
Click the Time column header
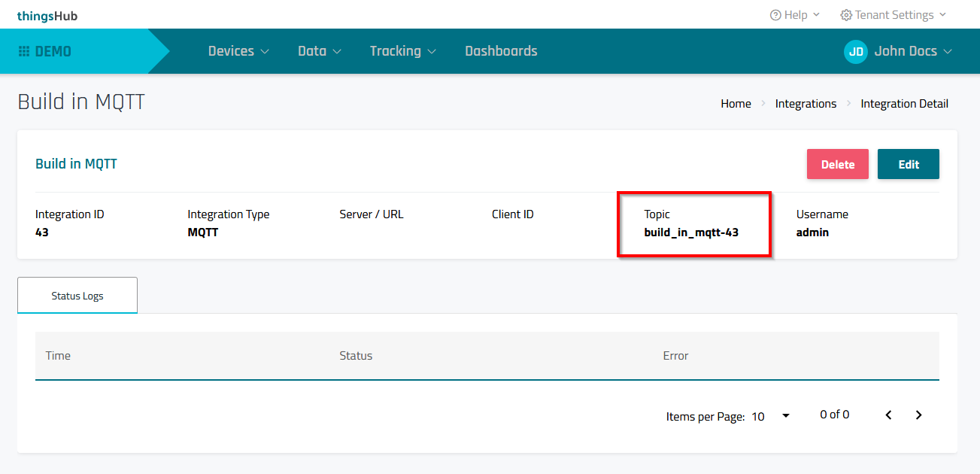click(58, 356)
